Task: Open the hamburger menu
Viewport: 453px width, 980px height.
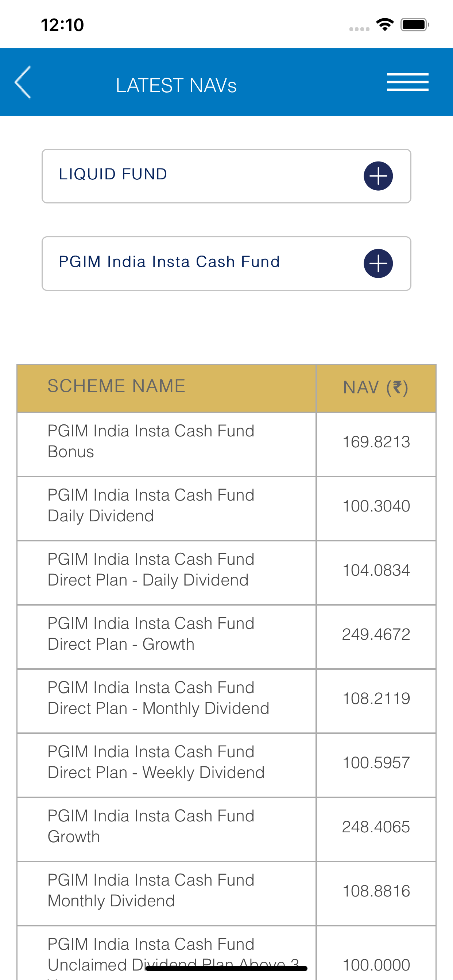Action: tap(407, 82)
